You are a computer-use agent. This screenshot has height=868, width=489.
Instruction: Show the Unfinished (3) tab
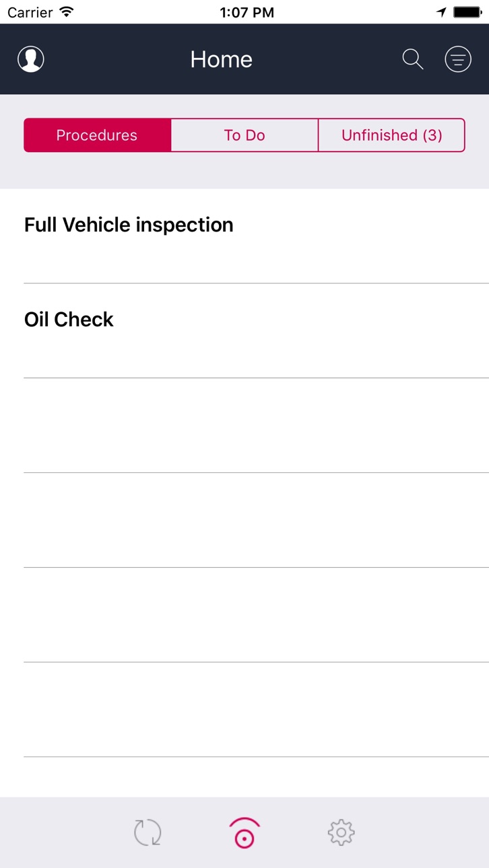[x=391, y=135]
